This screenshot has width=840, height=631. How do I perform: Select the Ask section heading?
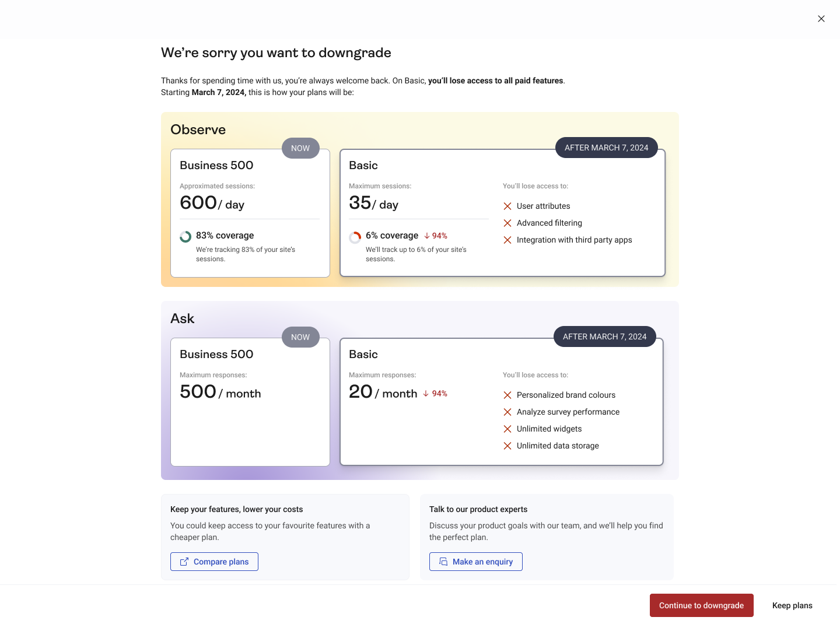point(183,318)
